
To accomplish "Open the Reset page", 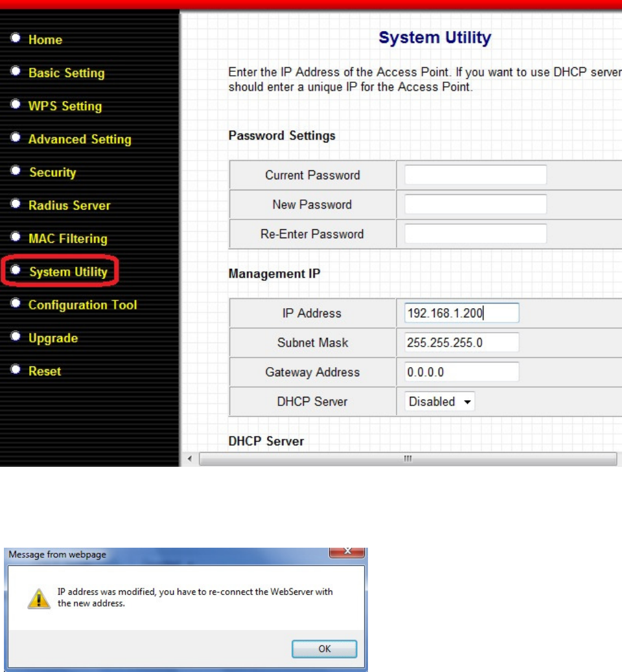I will coord(45,371).
